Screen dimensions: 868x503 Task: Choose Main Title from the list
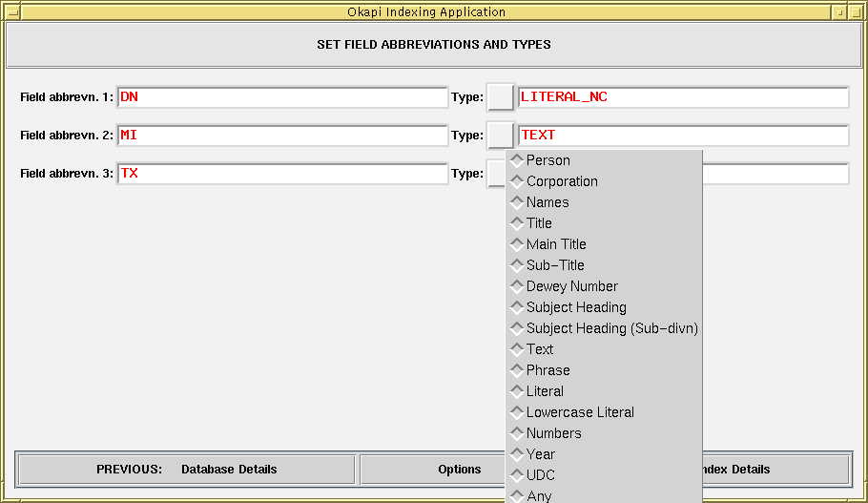coord(604,244)
